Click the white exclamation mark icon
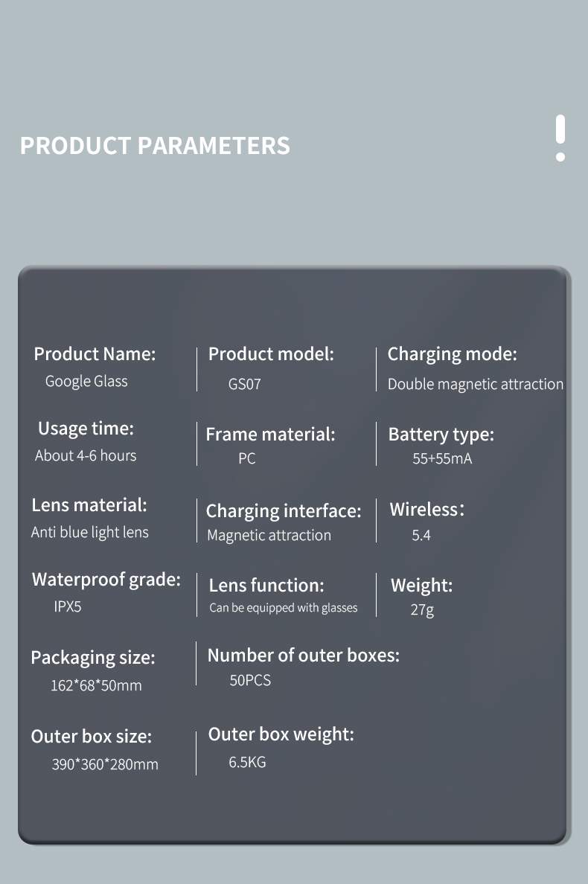The height and width of the screenshot is (884, 588). [x=560, y=138]
